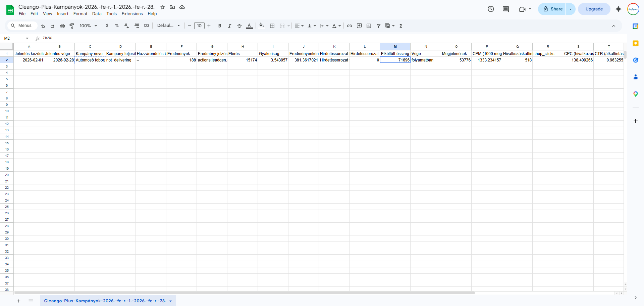The image size is (644, 306).
Task: Click the insert chart icon
Action: click(x=369, y=26)
